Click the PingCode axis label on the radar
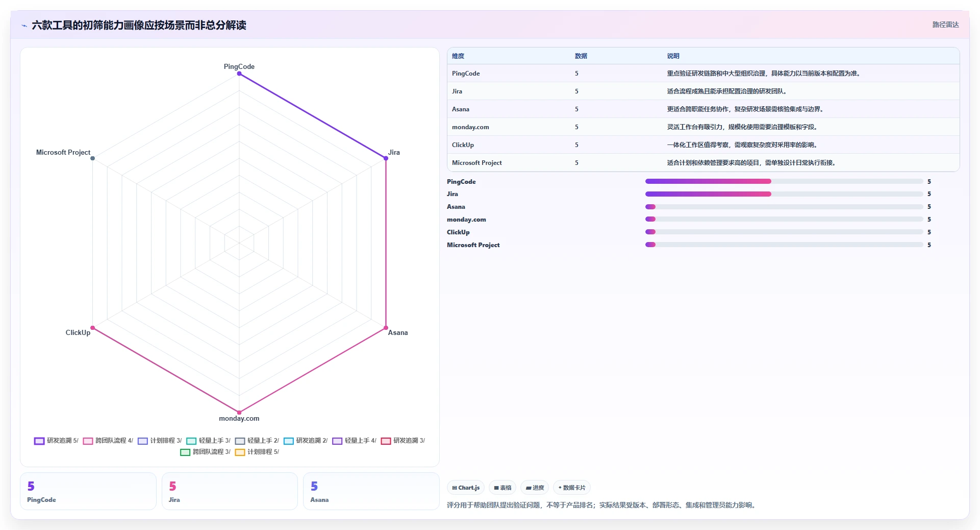 pyautogui.click(x=239, y=66)
